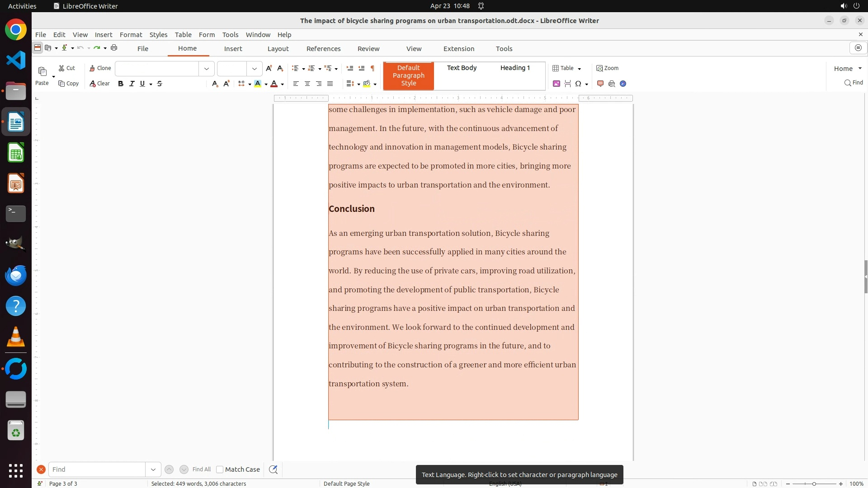This screenshot has height=488, width=868.
Task: Enable the Match Case checkbox
Action: point(220,469)
